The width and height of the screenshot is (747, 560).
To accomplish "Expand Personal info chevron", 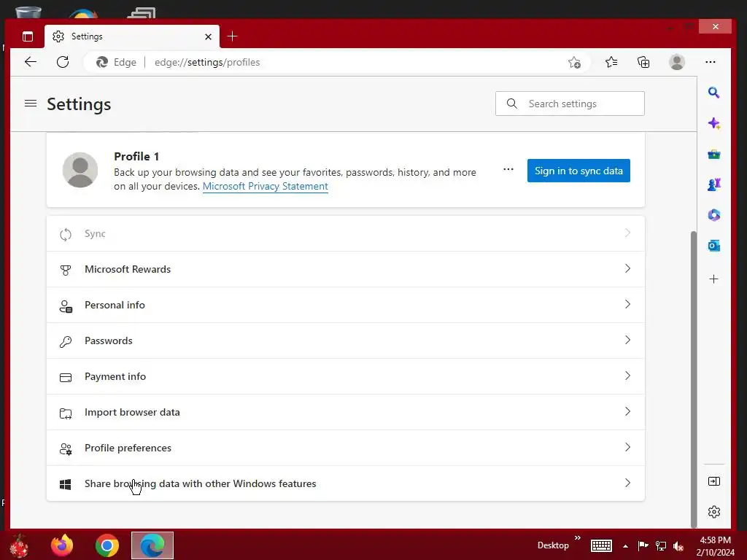I will click(x=627, y=304).
